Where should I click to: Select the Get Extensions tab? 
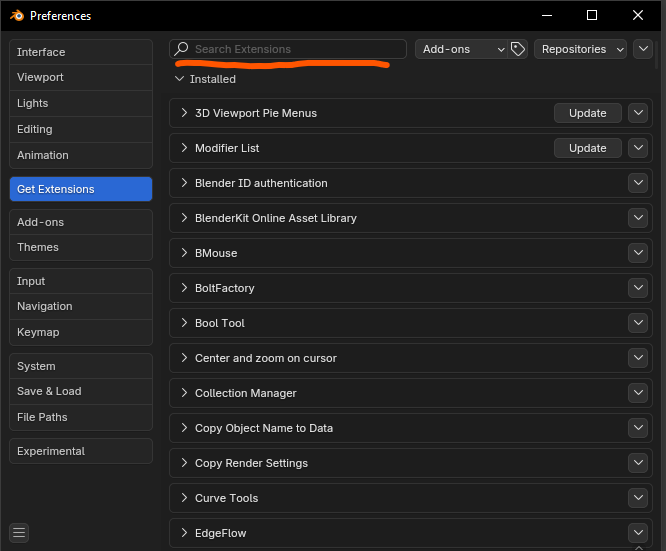click(x=81, y=189)
